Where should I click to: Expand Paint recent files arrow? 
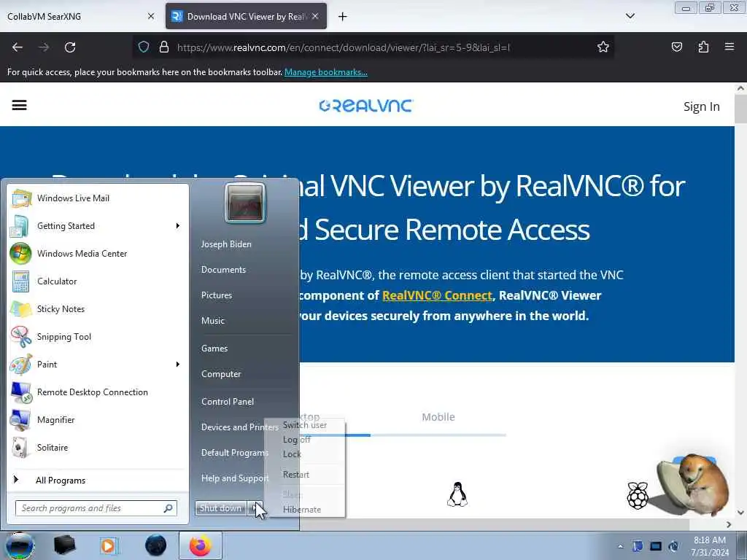tap(178, 365)
